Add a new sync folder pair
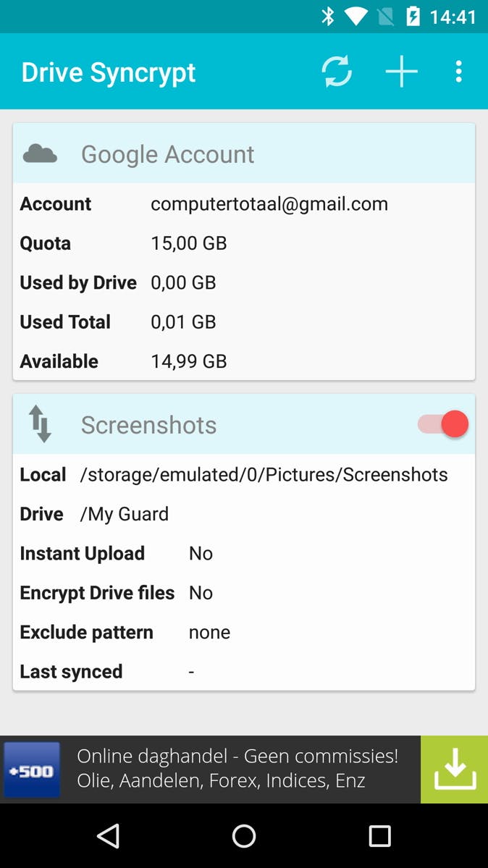This screenshot has height=868, width=488. [401, 72]
